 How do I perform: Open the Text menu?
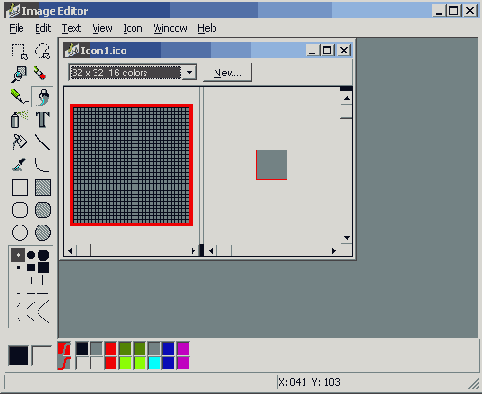(x=71, y=28)
